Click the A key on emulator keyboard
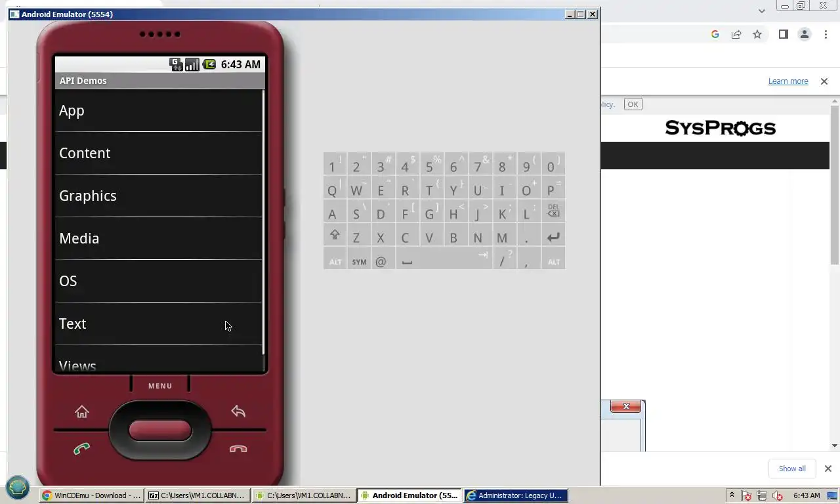840x504 pixels. 335,211
